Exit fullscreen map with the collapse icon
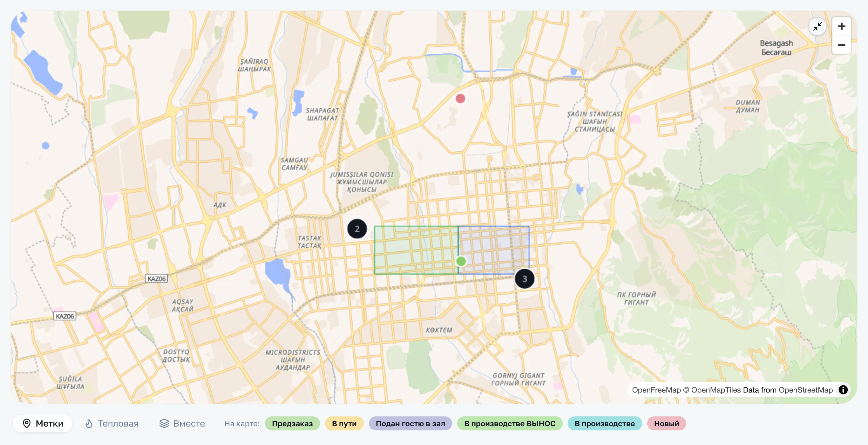868x445 pixels. click(817, 26)
